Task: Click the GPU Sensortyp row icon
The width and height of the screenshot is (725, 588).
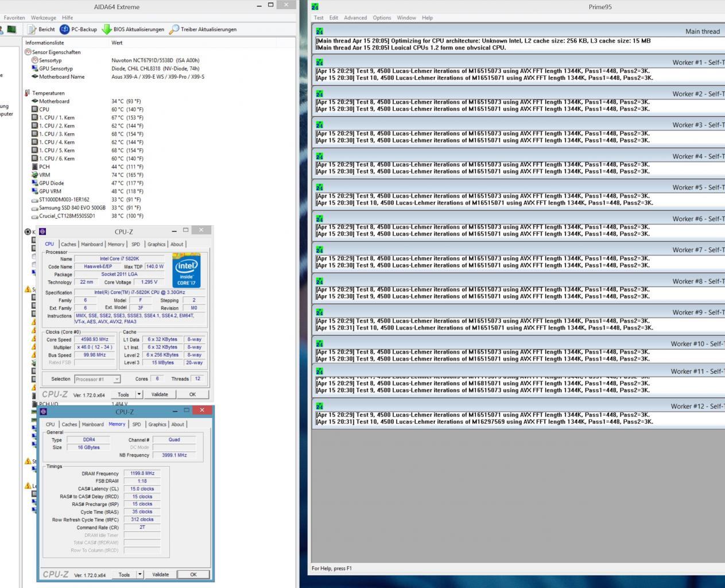Action: click(x=35, y=68)
